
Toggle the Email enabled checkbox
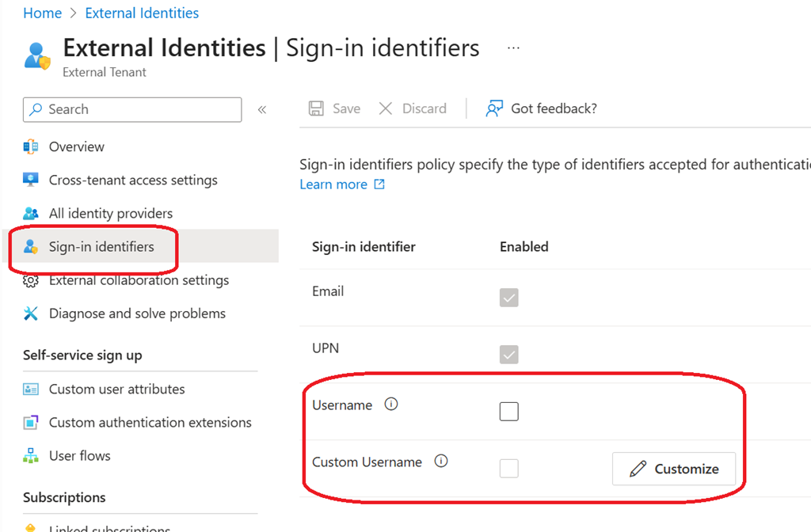coord(508,298)
